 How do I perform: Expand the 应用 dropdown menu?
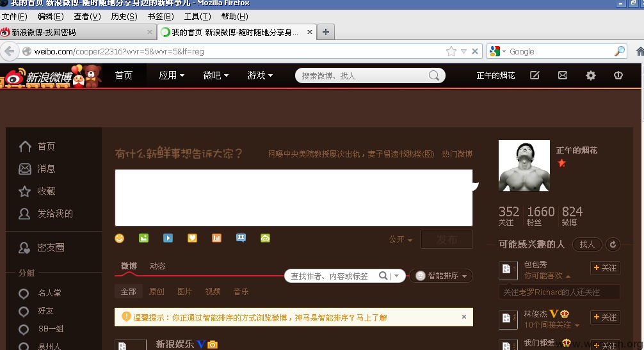pyautogui.click(x=172, y=76)
